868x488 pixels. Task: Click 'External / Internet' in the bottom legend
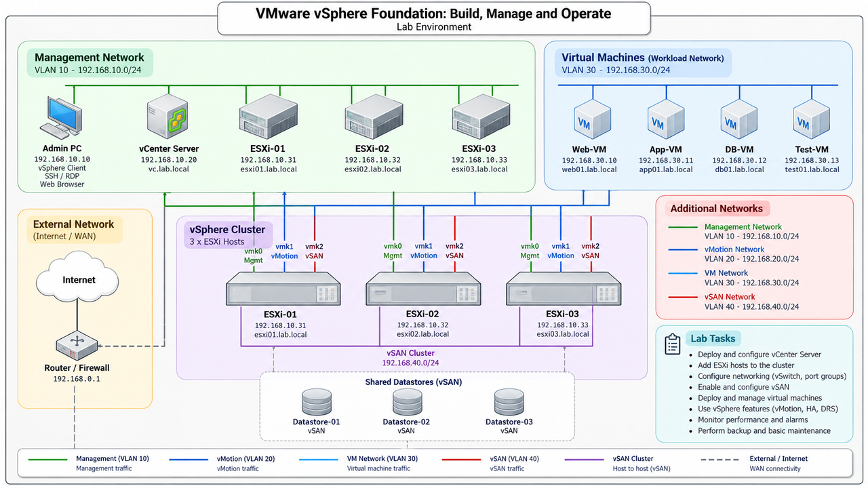(779, 459)
